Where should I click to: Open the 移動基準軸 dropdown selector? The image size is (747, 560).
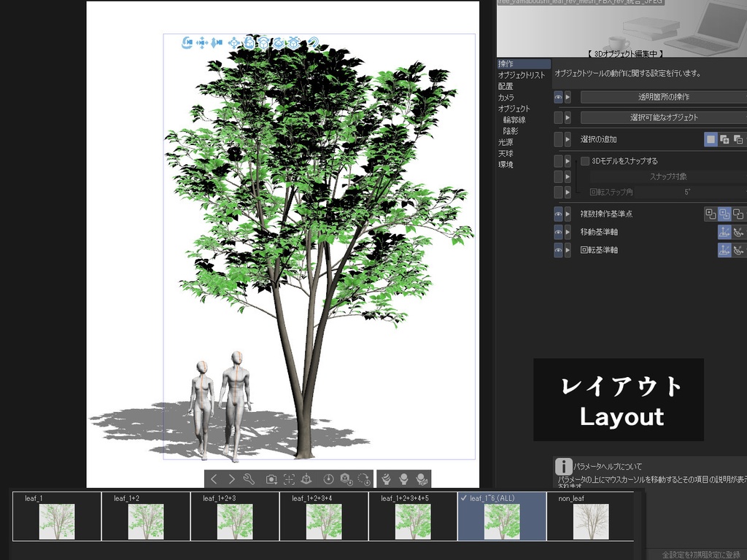(x=727, y=231)
